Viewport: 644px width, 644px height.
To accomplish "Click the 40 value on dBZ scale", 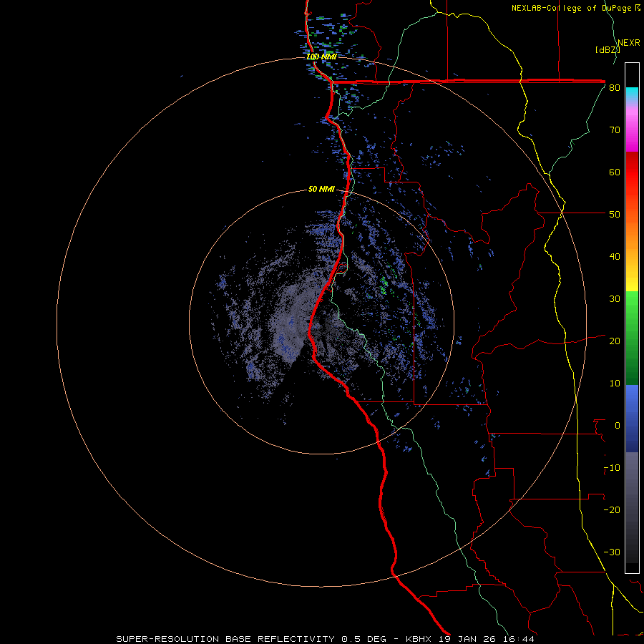I will 615,257.
